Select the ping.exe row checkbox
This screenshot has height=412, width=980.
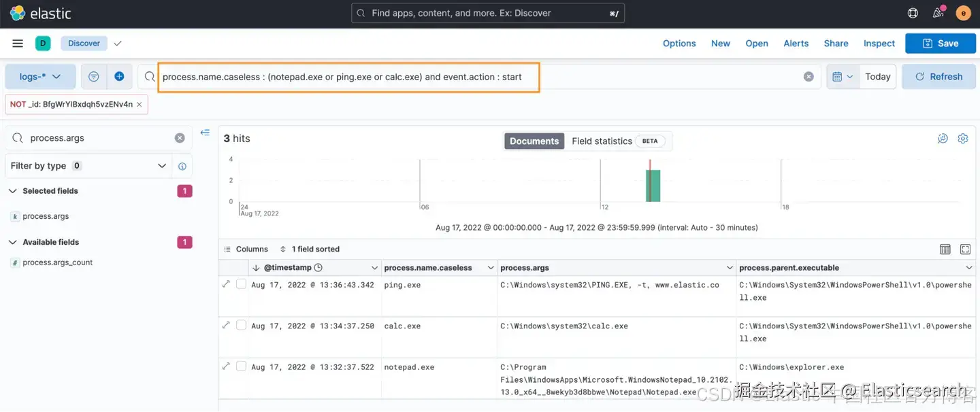tap(241, 284)
